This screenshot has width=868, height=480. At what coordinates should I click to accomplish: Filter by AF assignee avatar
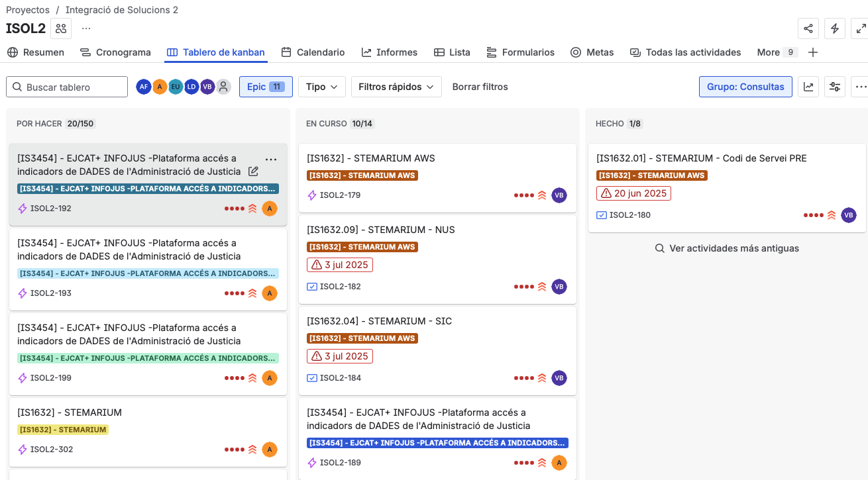pos(143,87)
